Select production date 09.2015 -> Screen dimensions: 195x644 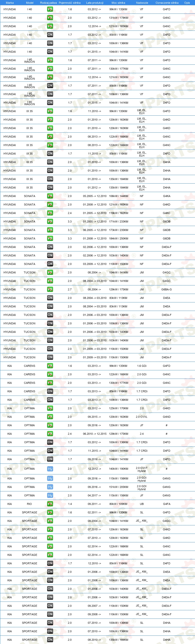[94, 417]
